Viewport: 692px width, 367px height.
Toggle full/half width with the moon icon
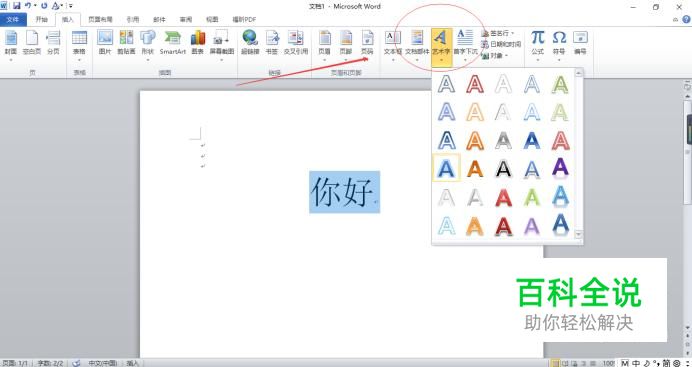tap(647, 363)
